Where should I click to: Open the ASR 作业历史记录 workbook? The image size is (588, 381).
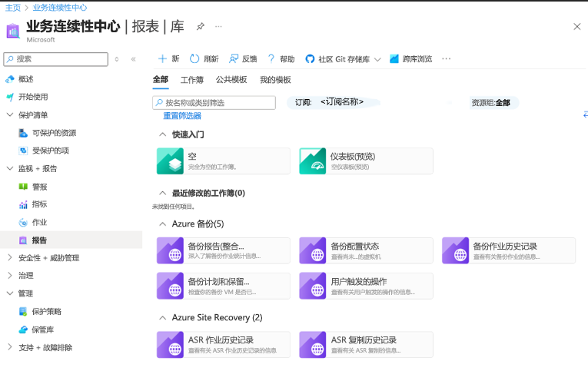[x=224, y=345]
